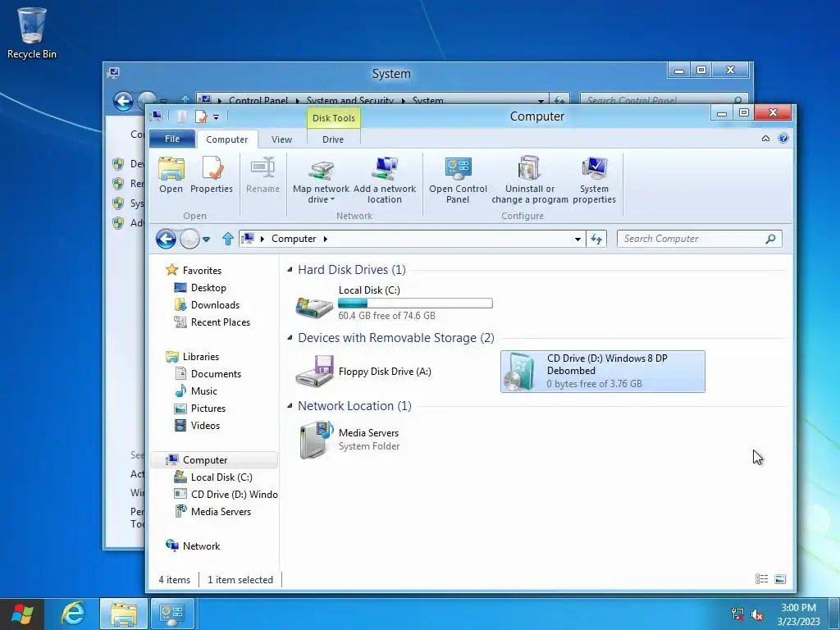Click the File Explorer taskbar button
The width and height of the screenshot is (840, 630).
pyautogui.click(x=124, y=614)
